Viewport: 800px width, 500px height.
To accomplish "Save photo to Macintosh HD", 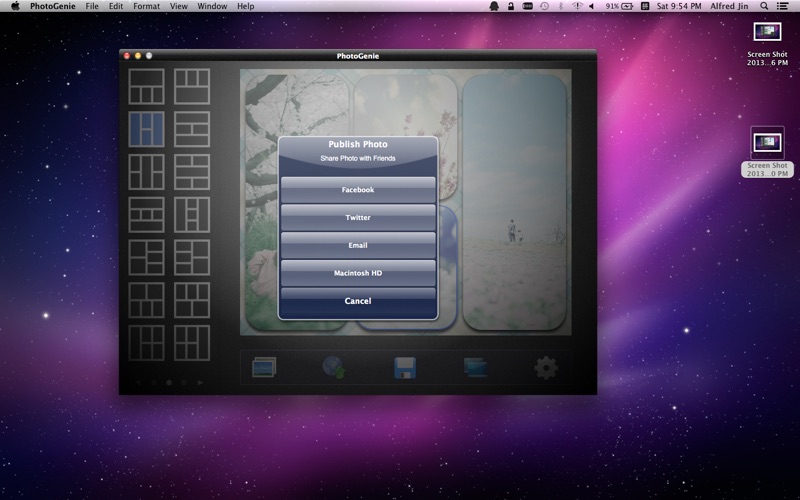I will pos(358,273).
